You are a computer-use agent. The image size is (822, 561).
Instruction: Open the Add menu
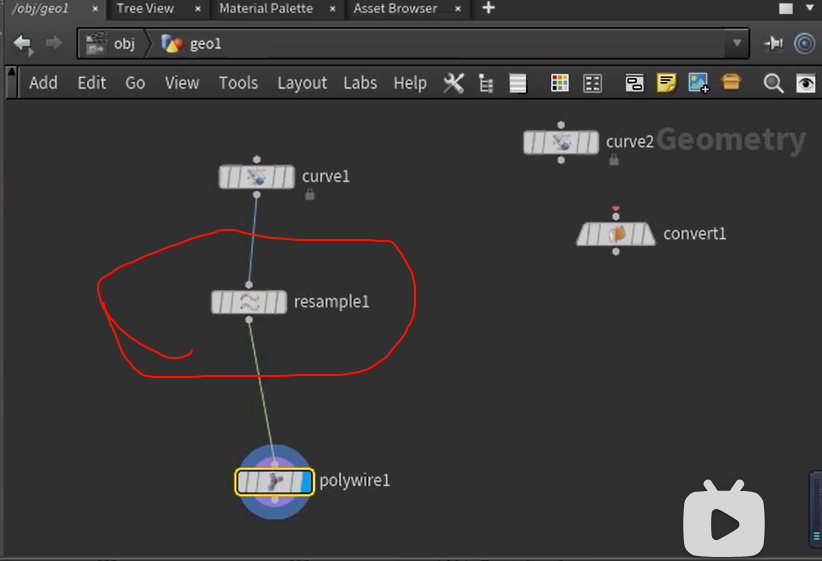pos(43,83)
